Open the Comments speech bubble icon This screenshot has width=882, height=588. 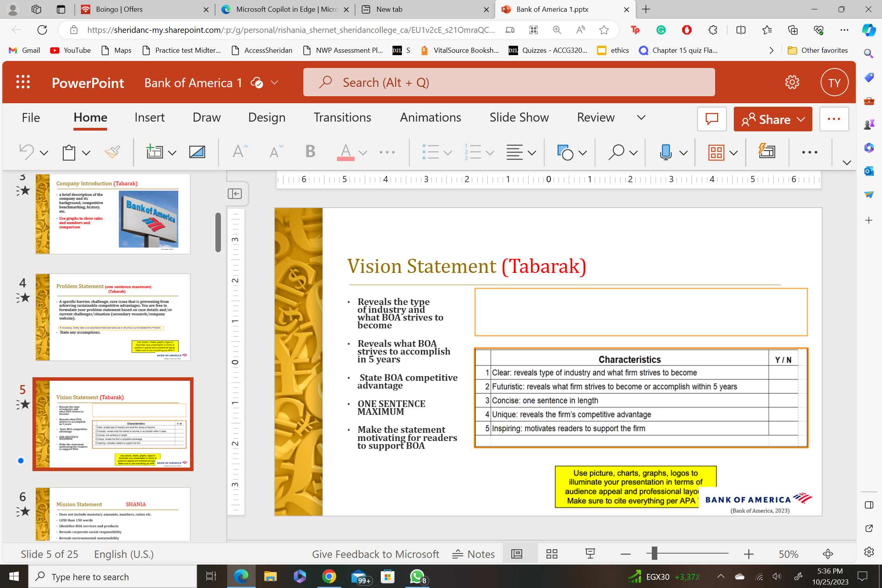point(712,119)
